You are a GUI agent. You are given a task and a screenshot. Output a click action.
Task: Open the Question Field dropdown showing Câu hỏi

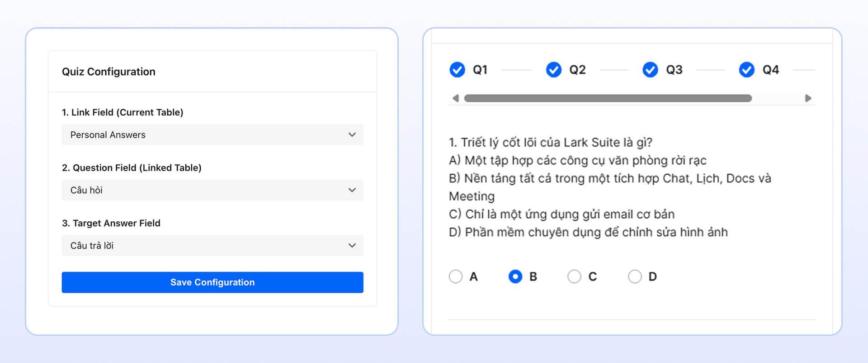tap(212, 190)
